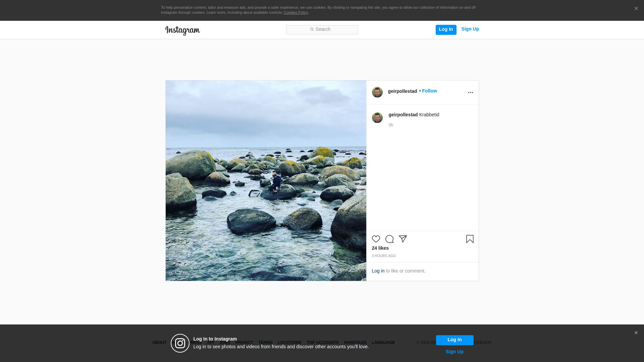Open the Cookies Policy link

tap(296, 12)
